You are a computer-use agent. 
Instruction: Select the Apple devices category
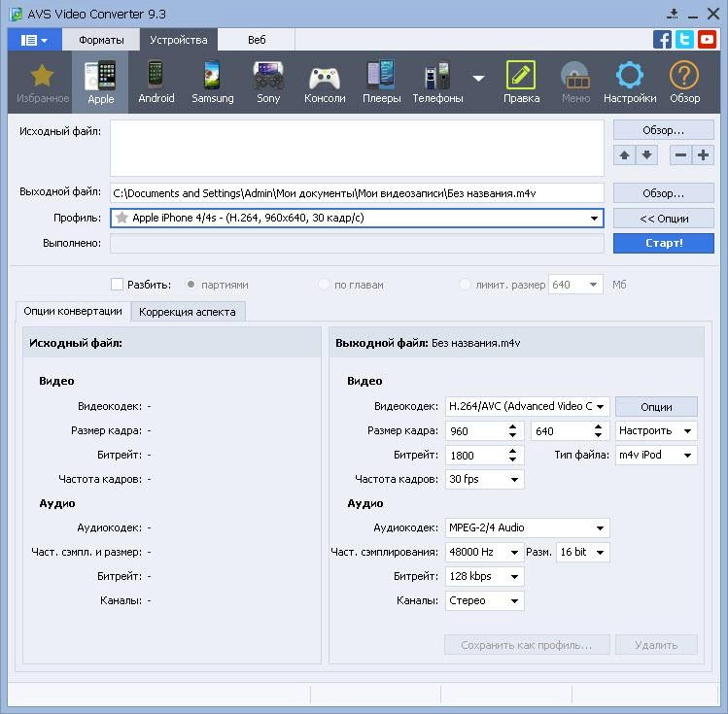tap(100, 83)
